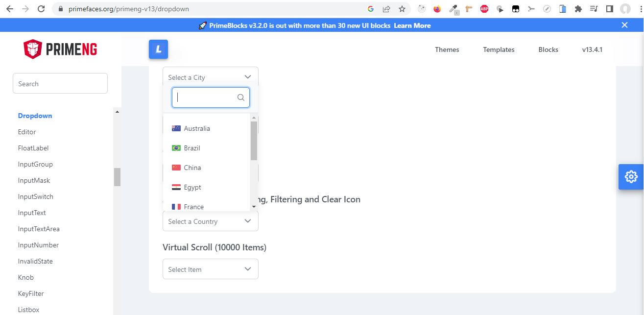The image size is (644, 315).
Task: Click the PrimeNG shield logo
Action: [33, 49]
